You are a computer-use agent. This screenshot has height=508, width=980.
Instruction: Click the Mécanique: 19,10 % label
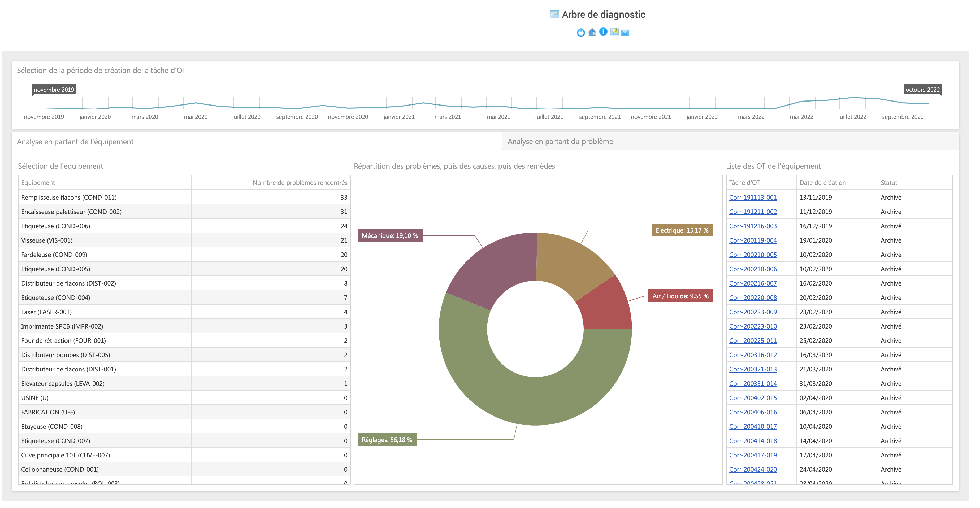pyautogui.click(x=390, y=236)
